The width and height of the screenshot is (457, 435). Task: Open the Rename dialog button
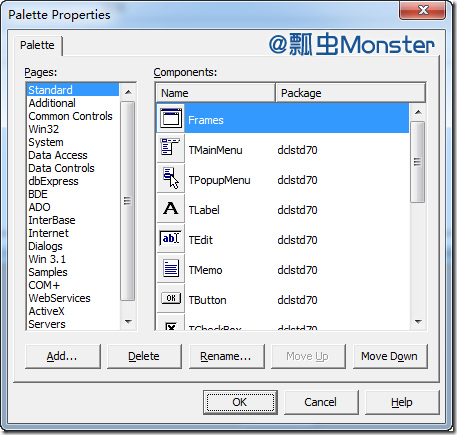coord(226,356)
